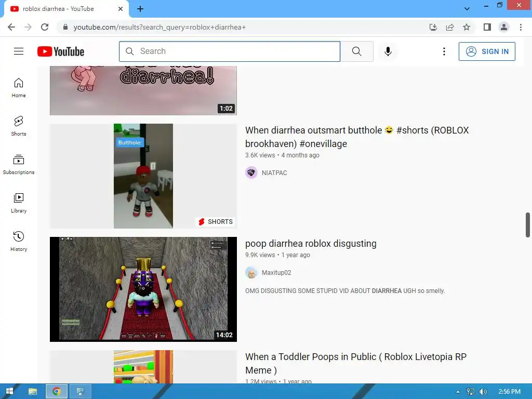Viewport: 532px width, 399px height.
Task: Bookmark this page with star icon
Action: 467,27
